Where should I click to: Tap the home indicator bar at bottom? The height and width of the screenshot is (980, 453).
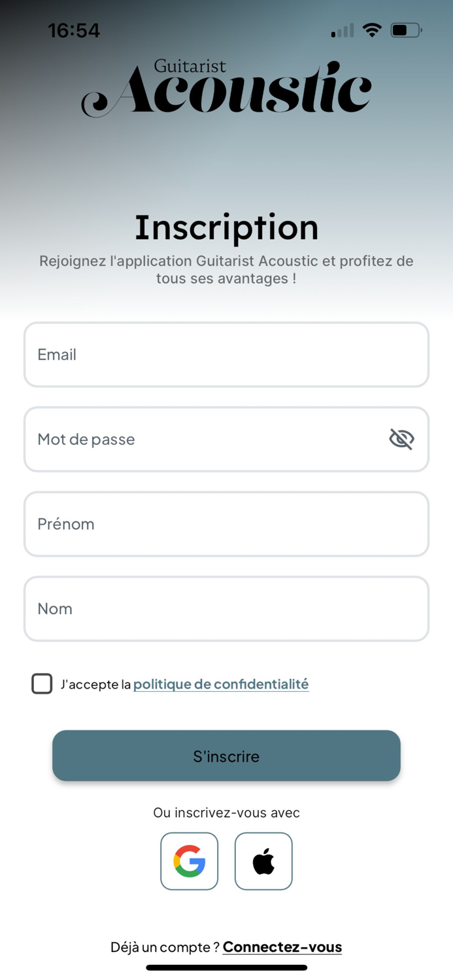226,968
